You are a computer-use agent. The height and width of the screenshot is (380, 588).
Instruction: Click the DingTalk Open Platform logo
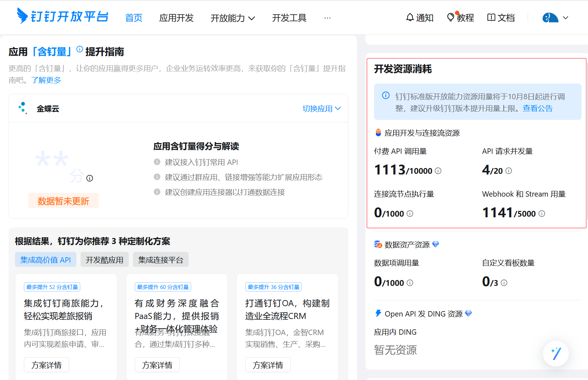[62, 16]
